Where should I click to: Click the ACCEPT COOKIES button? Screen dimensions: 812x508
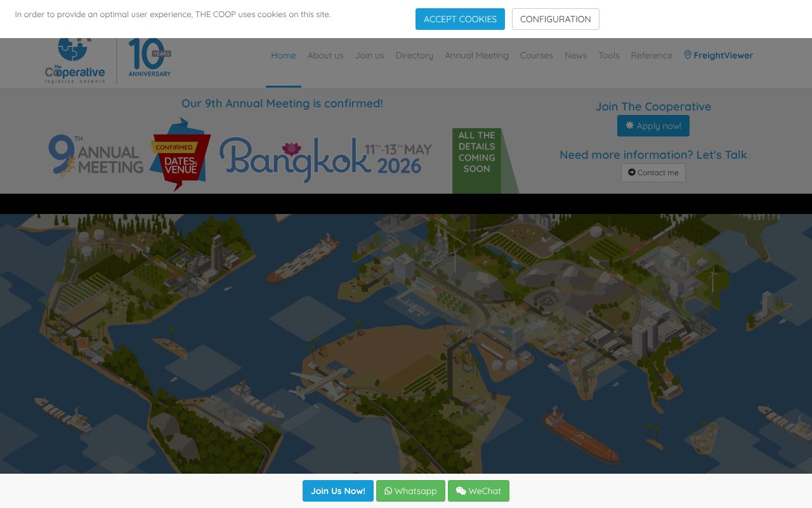[x=460, y=19]
